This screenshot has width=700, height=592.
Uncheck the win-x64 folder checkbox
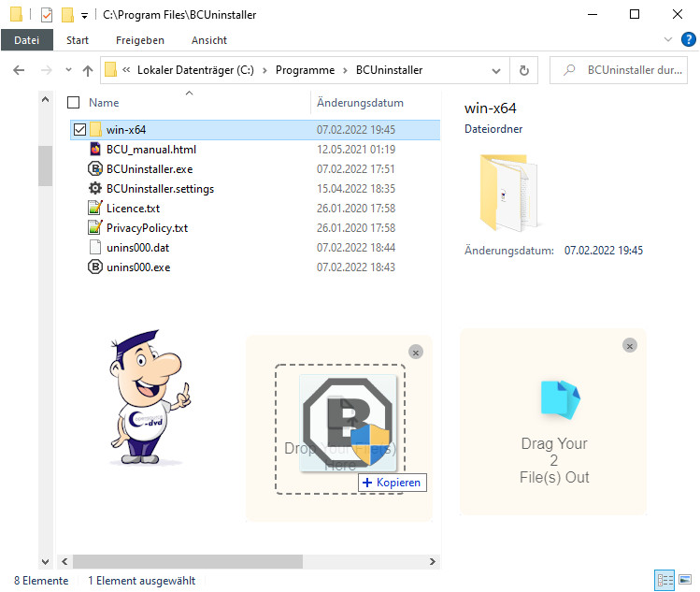(79, 130)
